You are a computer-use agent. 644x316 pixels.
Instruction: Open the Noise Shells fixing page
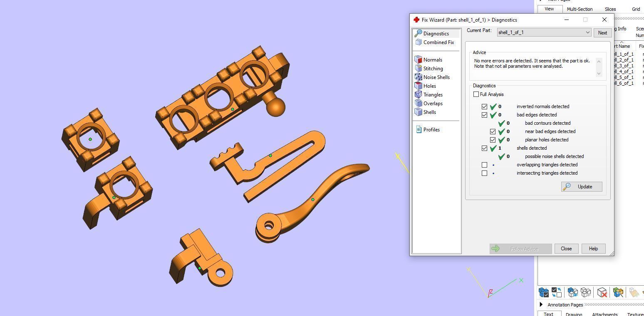(x=432, y=77)
